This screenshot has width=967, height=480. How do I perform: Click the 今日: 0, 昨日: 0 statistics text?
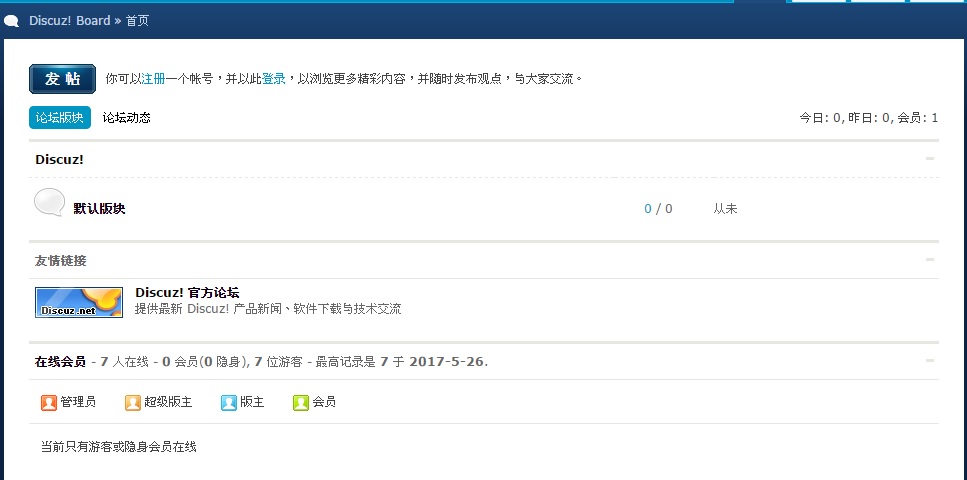click(845, 118)
